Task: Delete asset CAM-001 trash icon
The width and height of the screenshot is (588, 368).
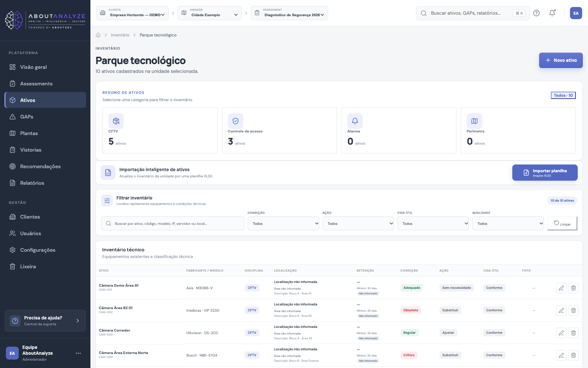Action: point(573,288)
